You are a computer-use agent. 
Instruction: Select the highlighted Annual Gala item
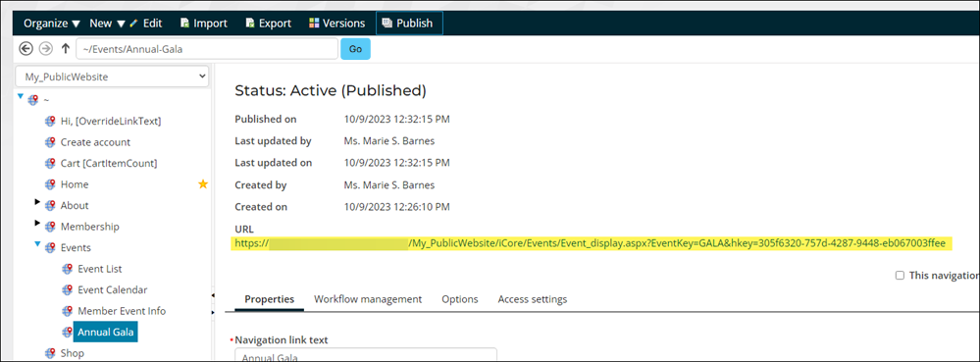pos(106,332)
